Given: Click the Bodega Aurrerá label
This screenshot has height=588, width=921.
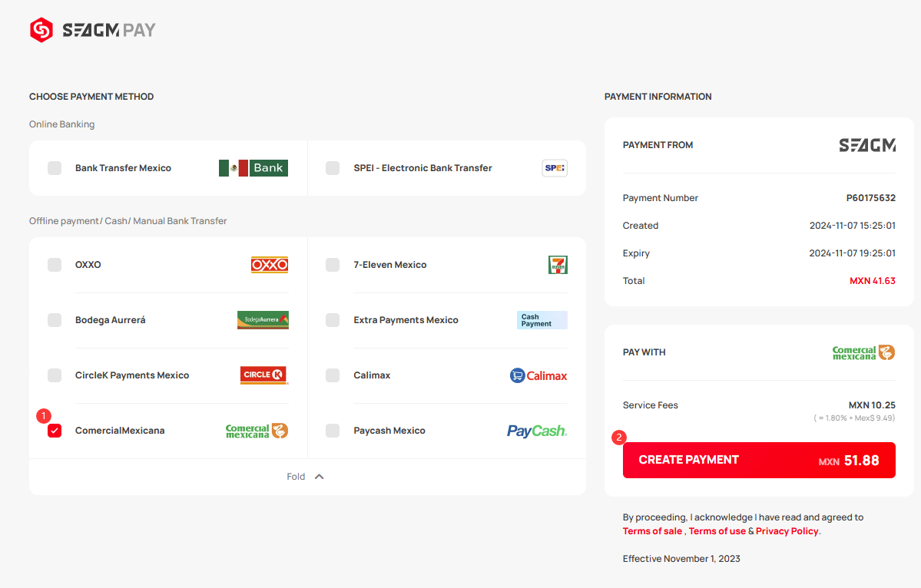Looking at the screenshot, I should point(111,320).
